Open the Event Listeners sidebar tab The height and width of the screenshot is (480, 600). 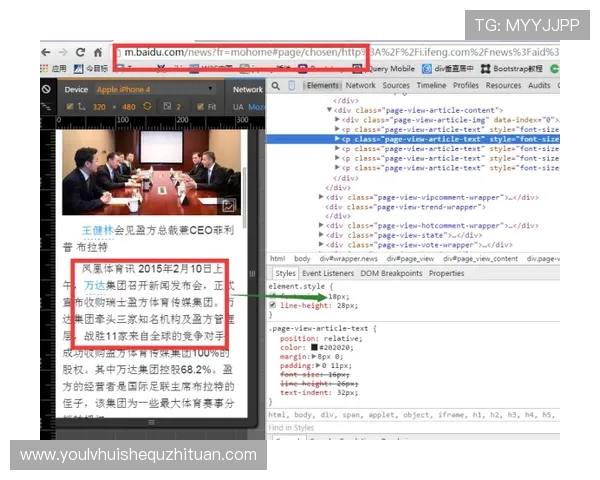pyautogui.click(x=328, y=273)
